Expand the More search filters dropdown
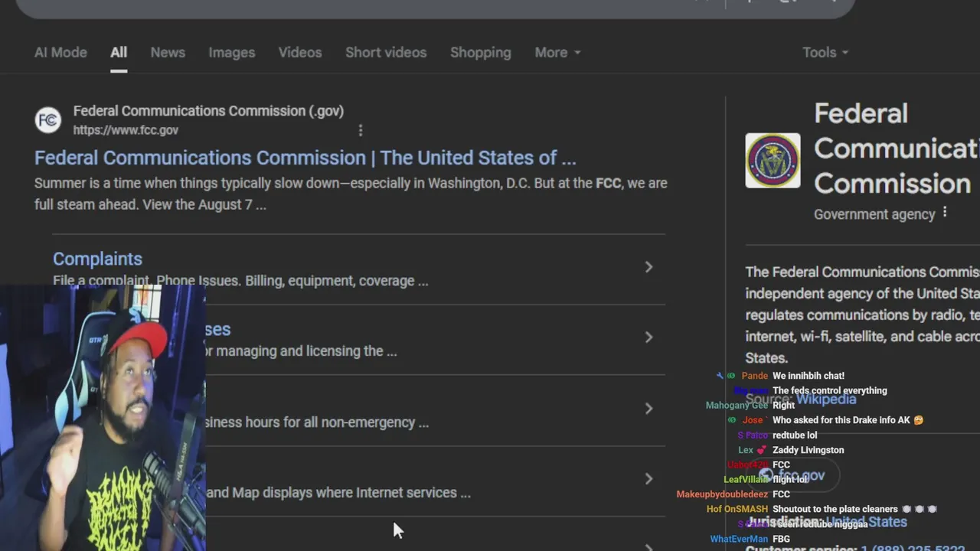The width and height of the screenshot is (980, 551). 557,52
